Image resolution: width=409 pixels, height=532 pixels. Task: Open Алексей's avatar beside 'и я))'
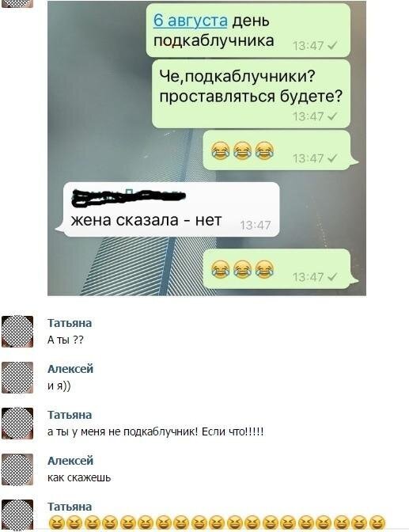[17, 378]
